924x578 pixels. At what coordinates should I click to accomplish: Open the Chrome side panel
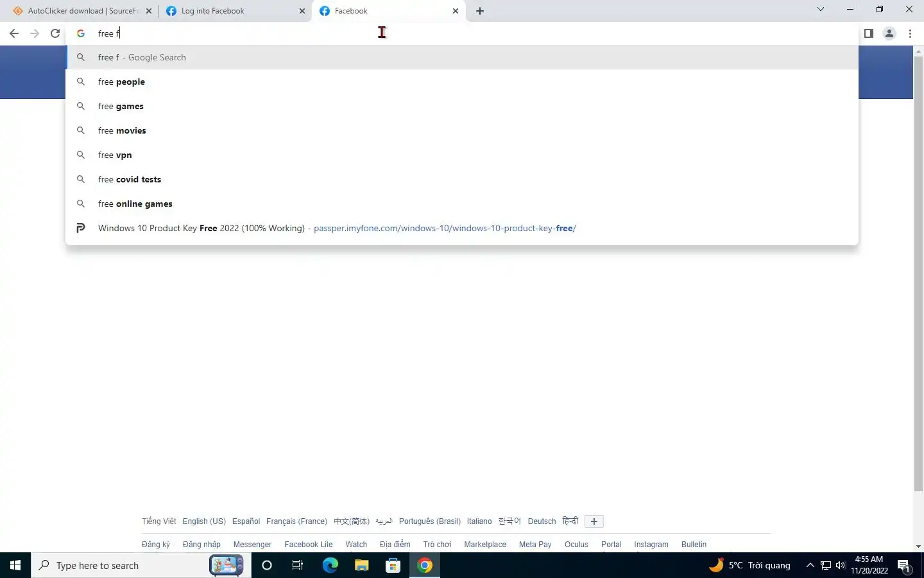pos(869,33)
